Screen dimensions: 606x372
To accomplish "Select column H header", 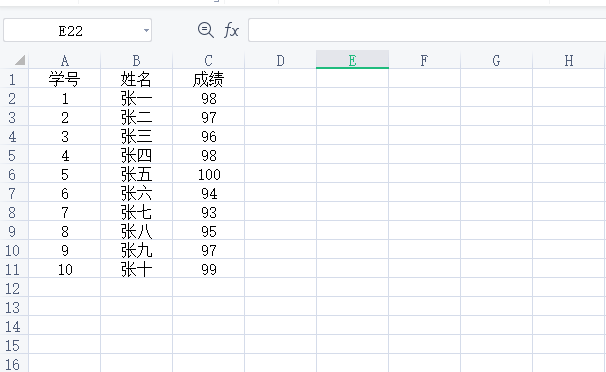I will click(569, 60).
